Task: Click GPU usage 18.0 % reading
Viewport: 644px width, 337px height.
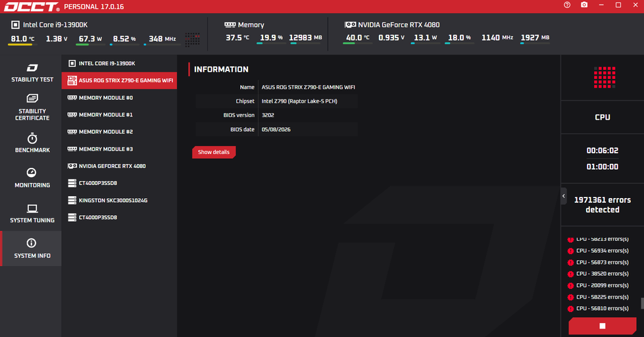Action: pyautogui.click(x=459, y=38)
